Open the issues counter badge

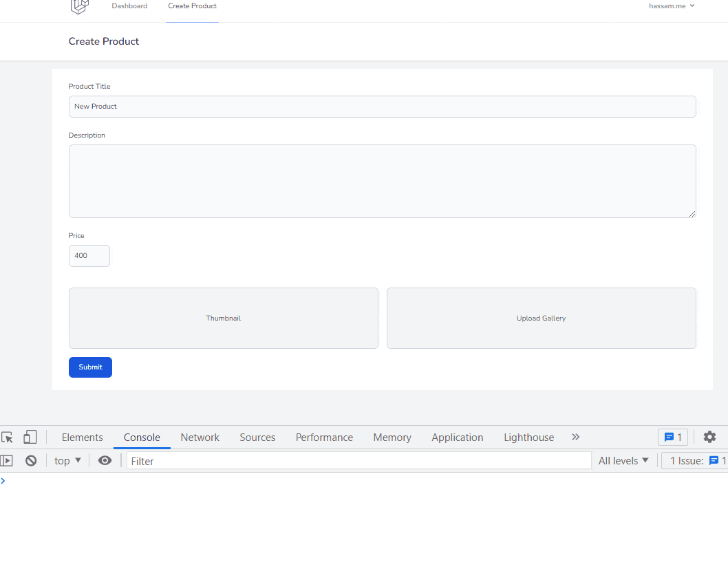(x=672, y=437)
